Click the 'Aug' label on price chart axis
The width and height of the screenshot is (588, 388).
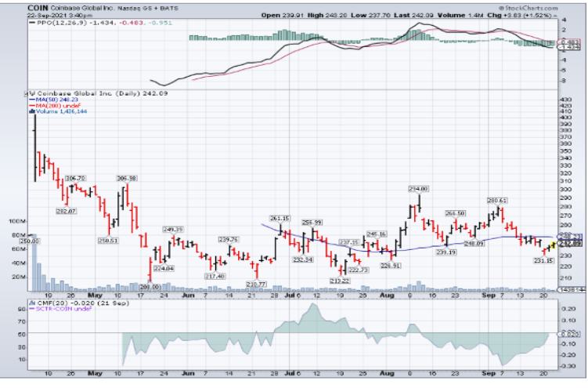(388, 296)
